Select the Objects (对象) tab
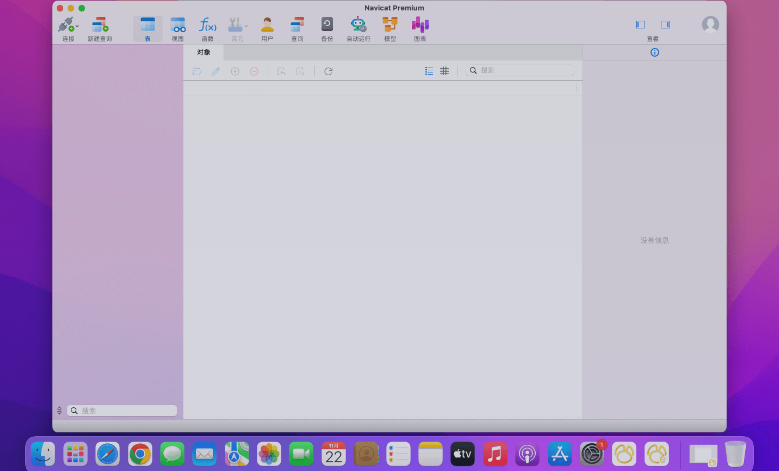 [203, 52]
